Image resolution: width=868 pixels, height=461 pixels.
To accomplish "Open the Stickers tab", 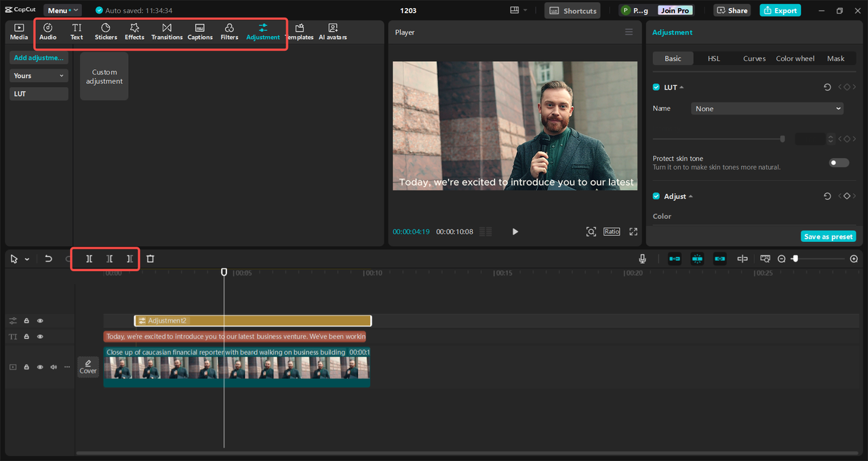I will [106, 32].
